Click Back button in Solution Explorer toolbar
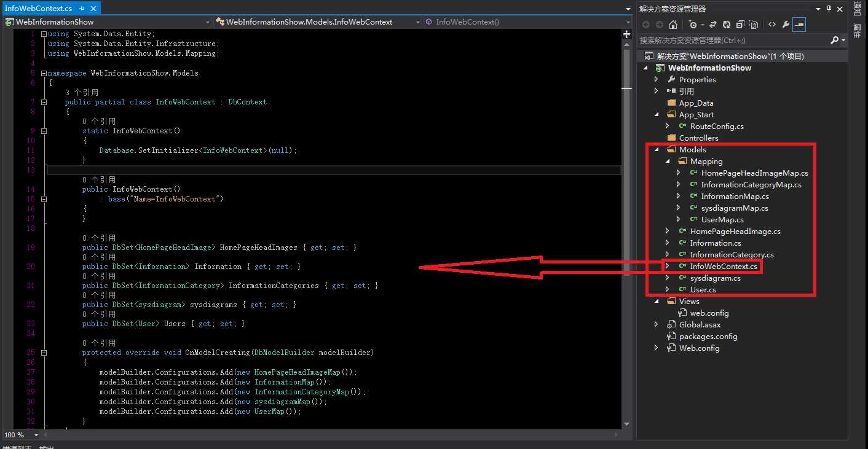This screenshot has height=449, width=868. [x=645, y=25]
